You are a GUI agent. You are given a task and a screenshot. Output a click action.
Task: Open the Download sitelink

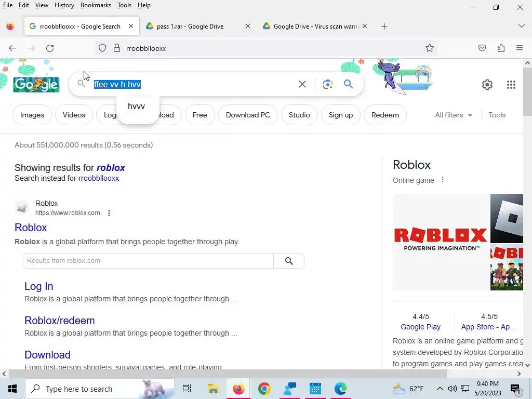[x=47, y=355]
